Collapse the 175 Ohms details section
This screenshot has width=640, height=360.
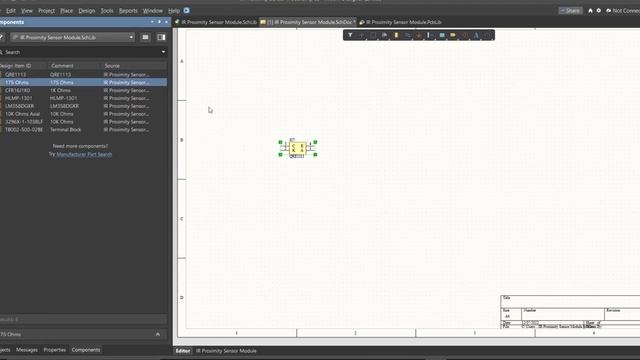click(158, 334)
